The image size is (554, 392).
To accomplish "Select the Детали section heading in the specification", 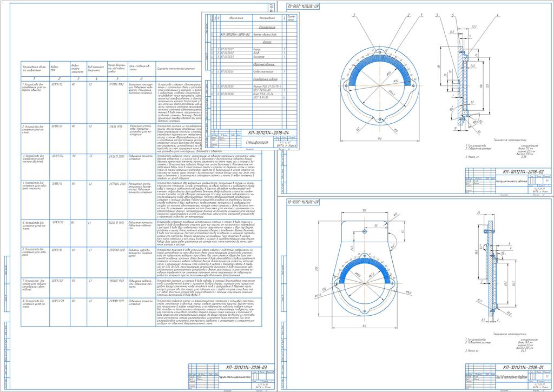I will coord(267,42).
